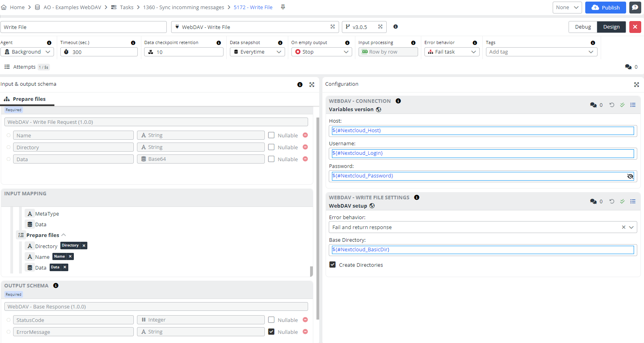Remove the Directory field with red icon
The height and width of the screenshot is (343, 644).
pyautogui.click(x=305, y=147)
